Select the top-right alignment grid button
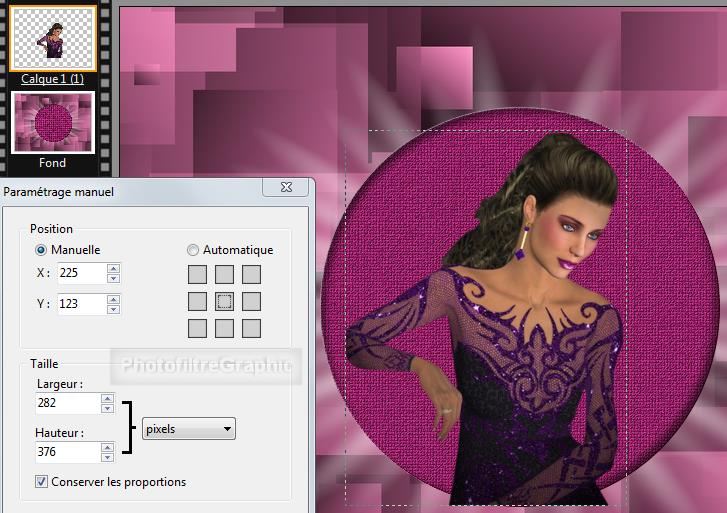 [252, 274]
